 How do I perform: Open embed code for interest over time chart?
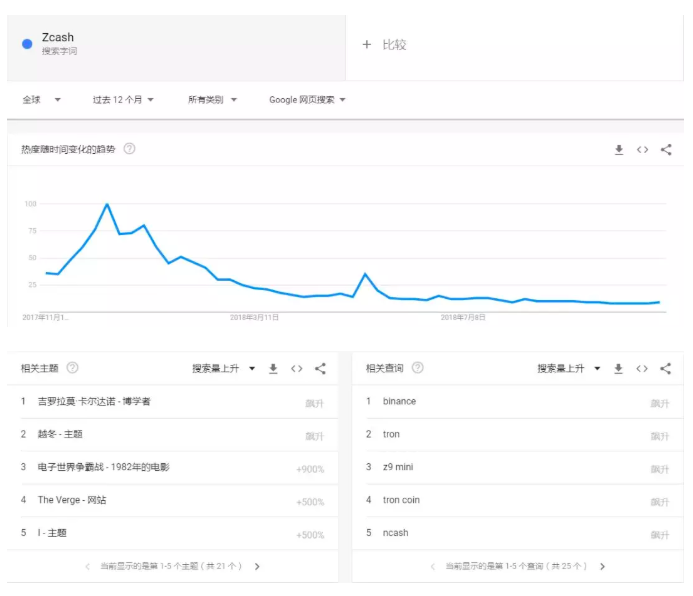click(x=642, y=150)
